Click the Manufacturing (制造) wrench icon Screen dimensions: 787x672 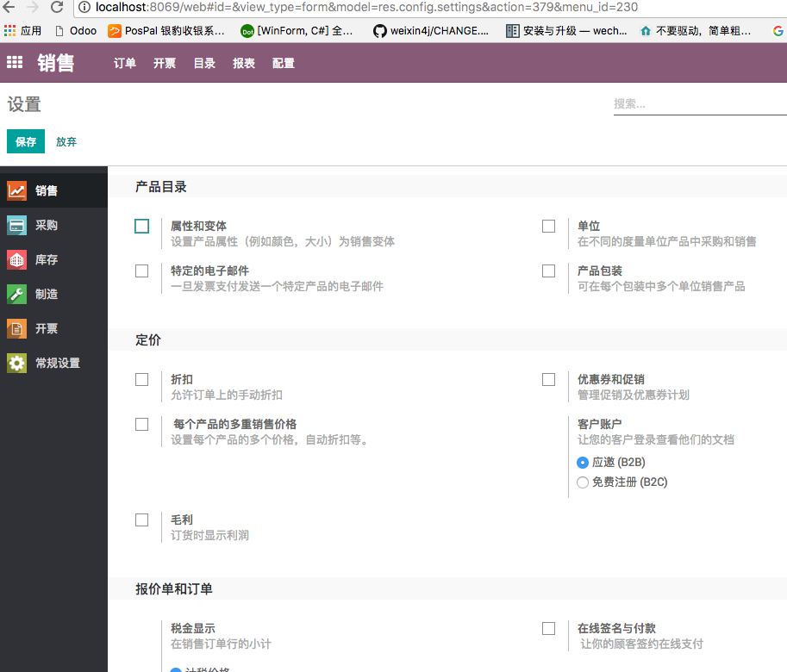[16, 294]
